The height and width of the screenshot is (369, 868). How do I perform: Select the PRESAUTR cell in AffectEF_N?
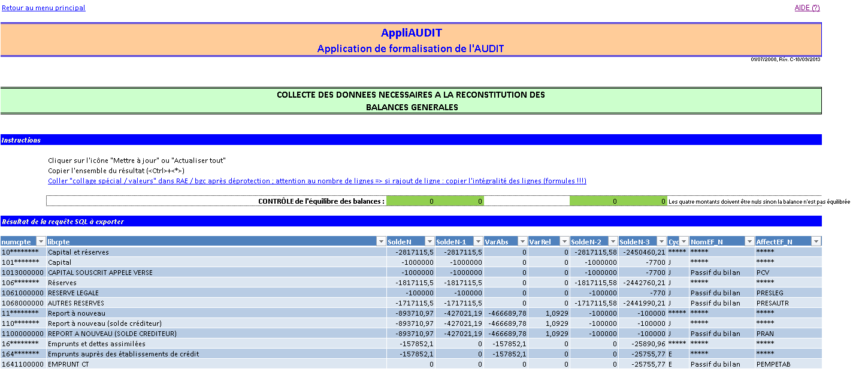click(788, 303)
